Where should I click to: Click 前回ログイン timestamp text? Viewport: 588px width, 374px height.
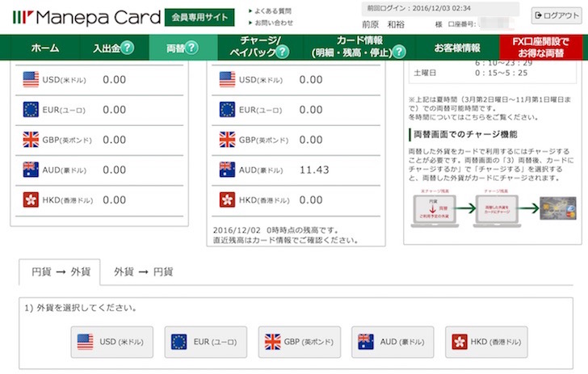[x=419, y=8]
